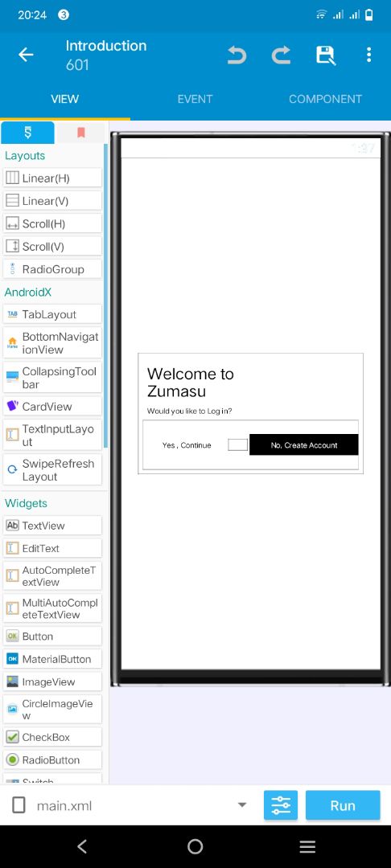Open the bookmark palette tab

click(81, 133)
